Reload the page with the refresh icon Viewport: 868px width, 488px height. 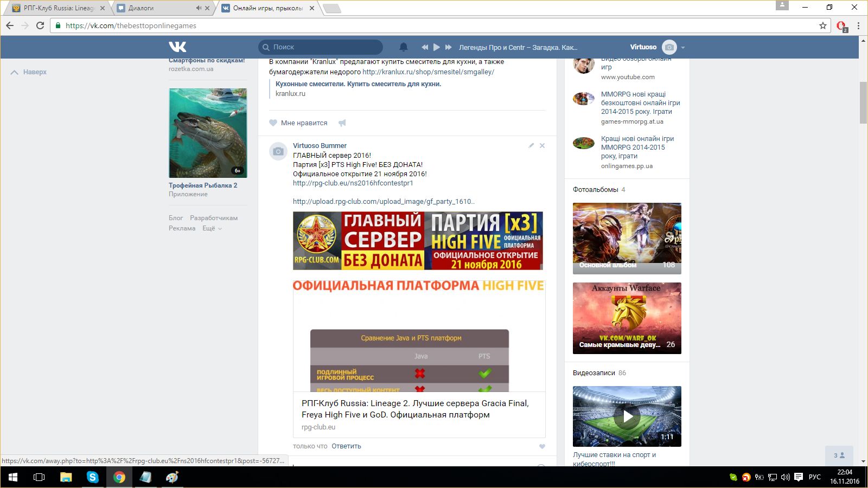[40, 25]
